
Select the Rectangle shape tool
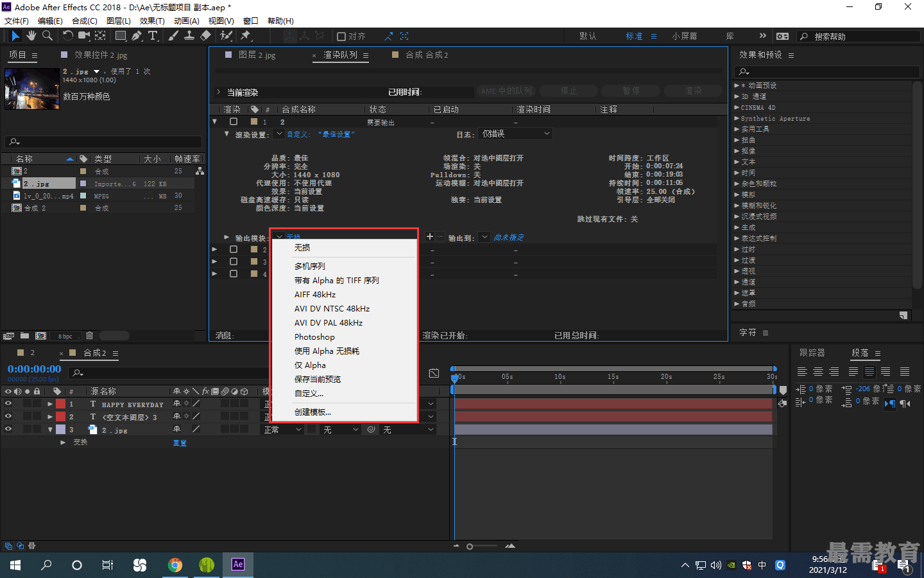click(120, 36)
